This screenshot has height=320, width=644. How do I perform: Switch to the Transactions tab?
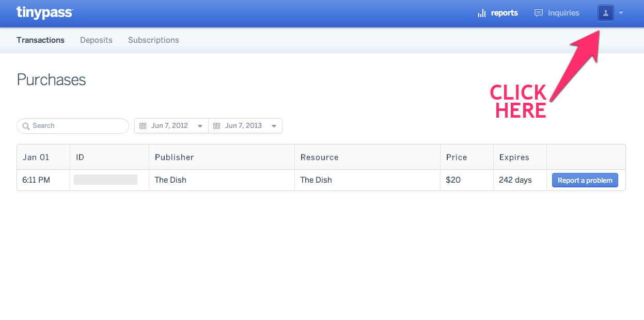pos(40,40)
